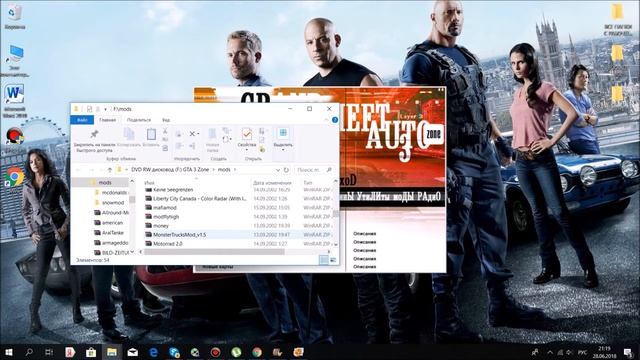This screenshot has width=640, height=360.
Task: Open the Файл ribbon tab
Action: click(82, 120)
